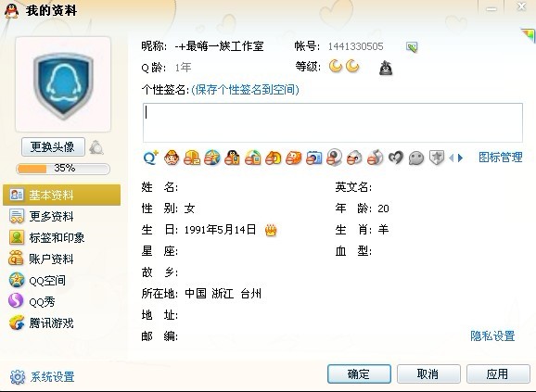Click the camera photo album icon
Image resolution: width=536 pixels, height=392 pixels.
pos(314,158)
